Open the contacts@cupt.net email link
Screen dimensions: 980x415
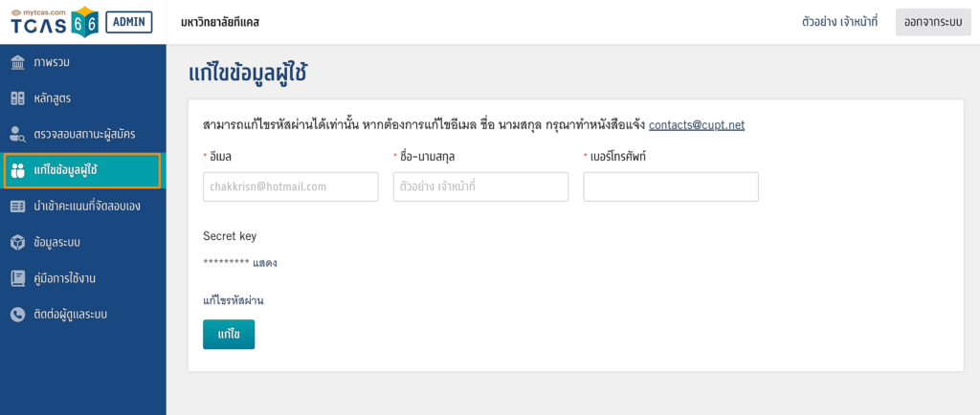696,125
